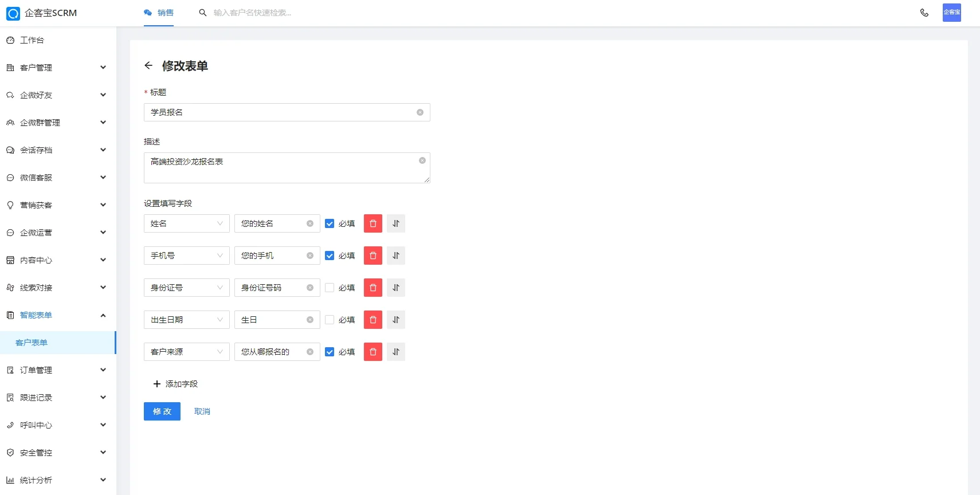
Task: Uncheck 必填 for 姓名 row
Action: (x=330, y=223)
